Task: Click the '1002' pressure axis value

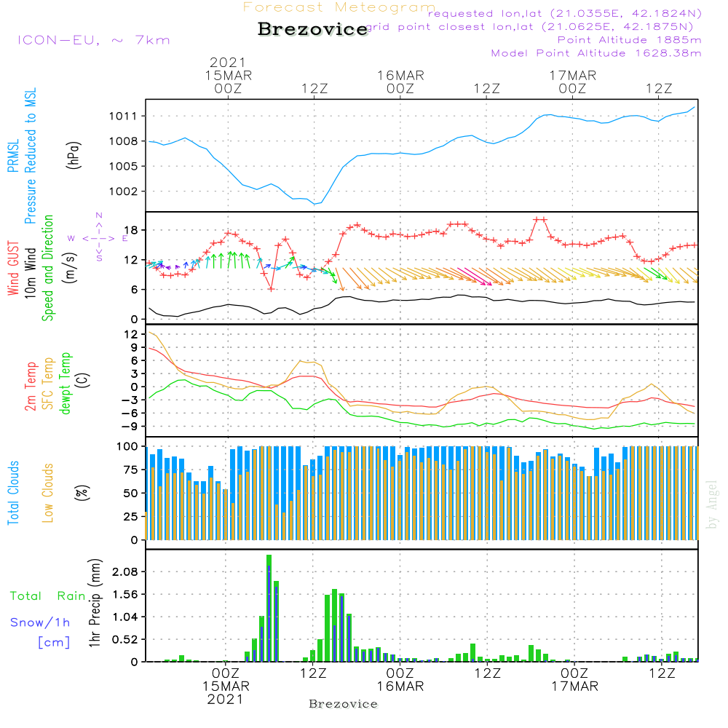Action: coord(124,191)
